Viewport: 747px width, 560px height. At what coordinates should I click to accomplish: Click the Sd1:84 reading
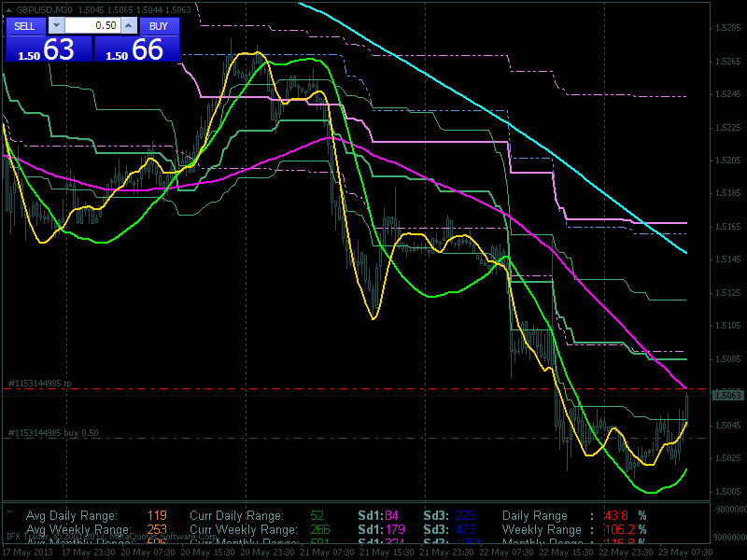(378, 516)
